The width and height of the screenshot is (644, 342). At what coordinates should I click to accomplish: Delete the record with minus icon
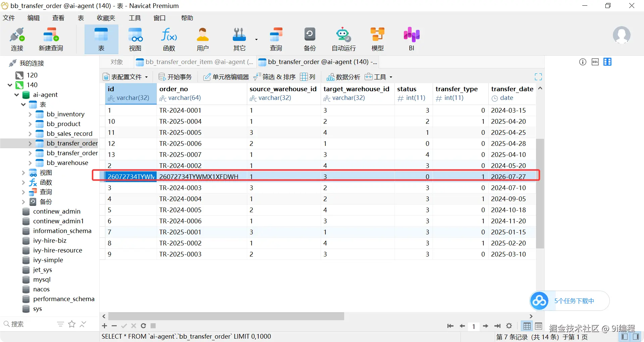coord(114,326)
